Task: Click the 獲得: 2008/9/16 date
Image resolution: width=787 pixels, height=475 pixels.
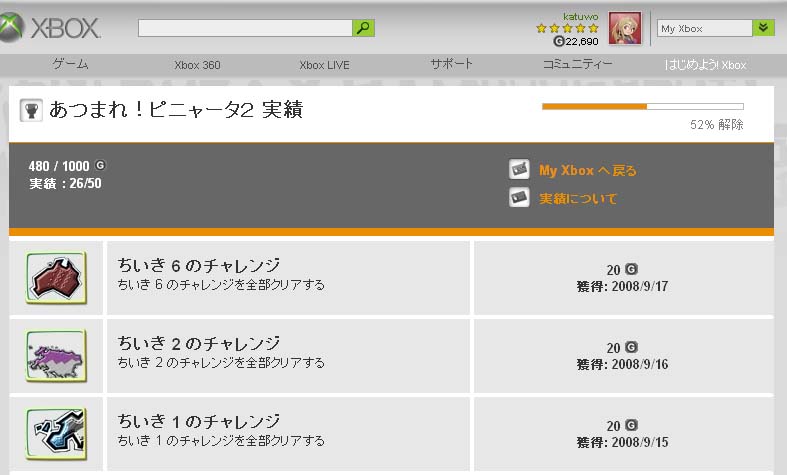Action: (x=622, y=365)
